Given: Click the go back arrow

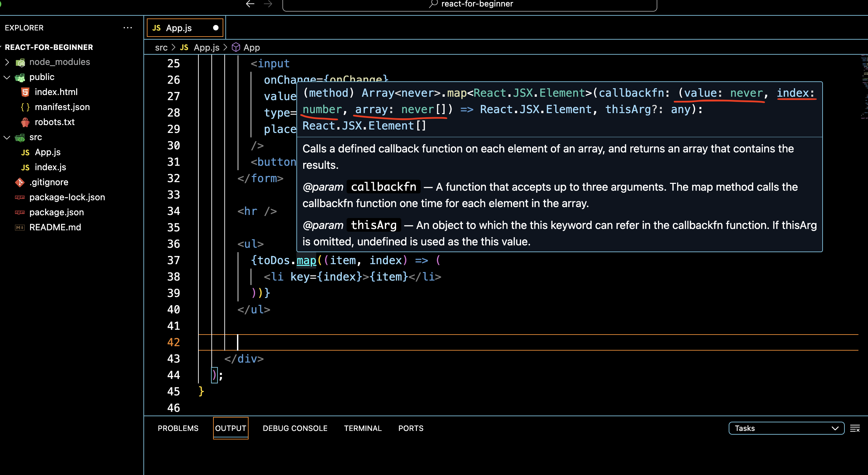Looking at the screenshot, I should point(250,4).
